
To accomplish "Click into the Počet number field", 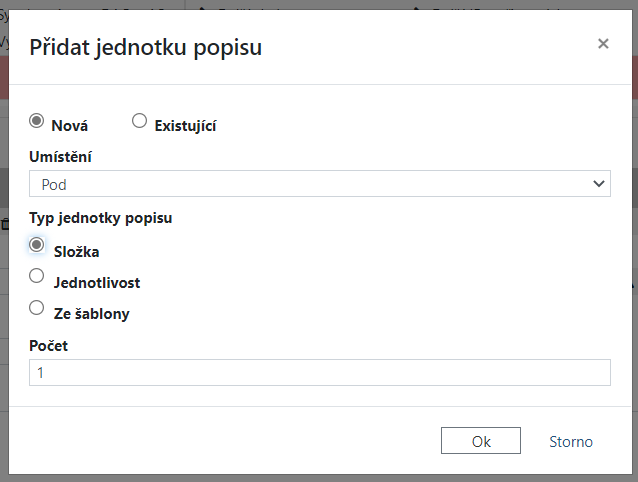I will coord(318,372).
